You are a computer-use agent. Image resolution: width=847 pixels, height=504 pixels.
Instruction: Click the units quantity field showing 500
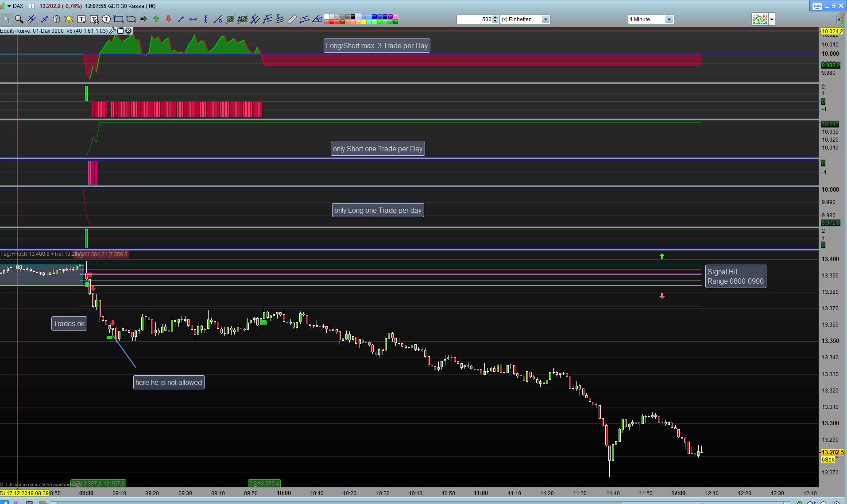475,19
